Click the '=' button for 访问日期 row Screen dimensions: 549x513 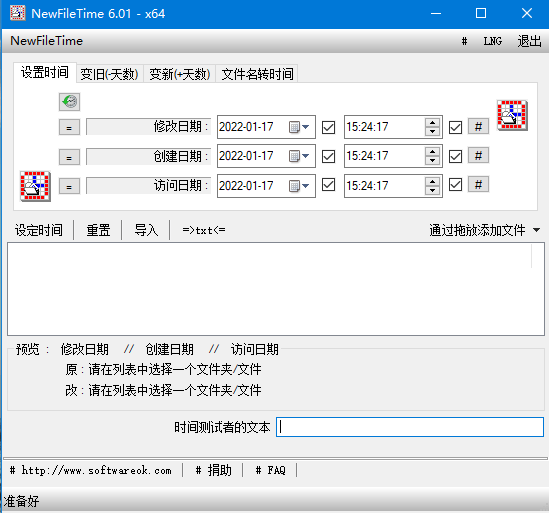click(x=69, y=186)
